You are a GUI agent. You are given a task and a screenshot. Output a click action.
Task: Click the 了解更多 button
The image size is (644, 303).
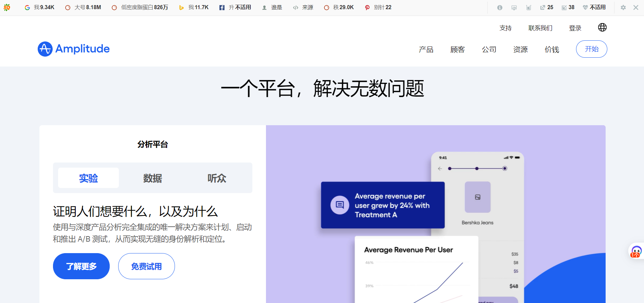81,266
